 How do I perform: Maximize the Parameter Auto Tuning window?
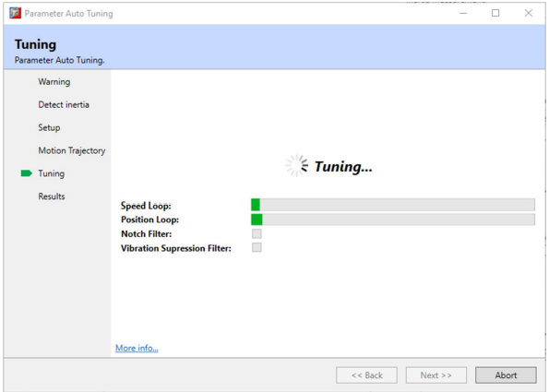495,13
